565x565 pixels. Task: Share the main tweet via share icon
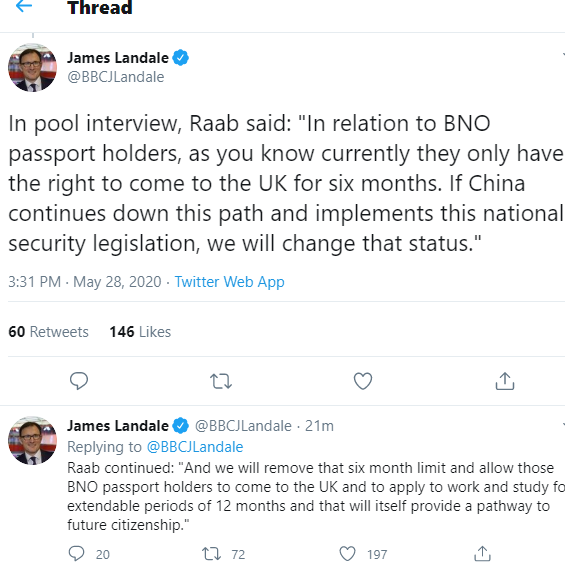coord(505,381)
